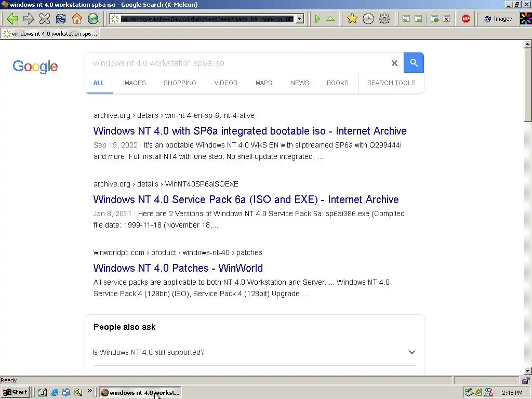This screenshot has width=532, height=399.
Task: Open the home page via the house icon
Action: 77,19
